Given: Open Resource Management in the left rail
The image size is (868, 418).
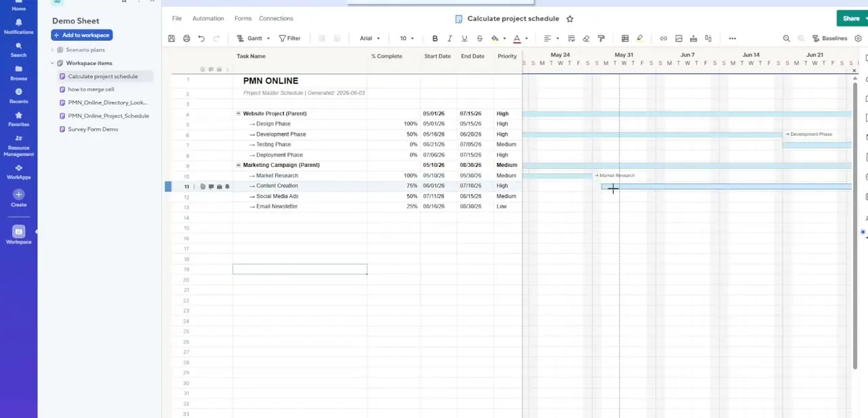Looking at the screenshot, I should click(18, 146).
